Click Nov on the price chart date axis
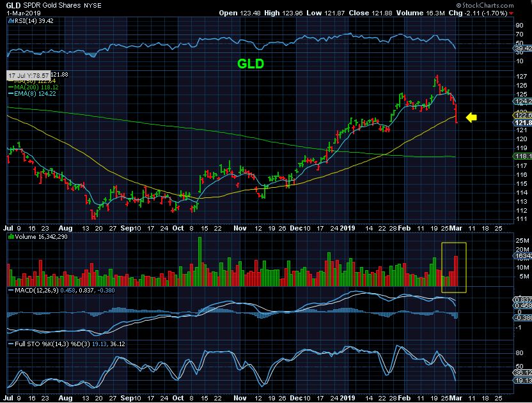This screenshot has height=403, width=532. point(240,228)
